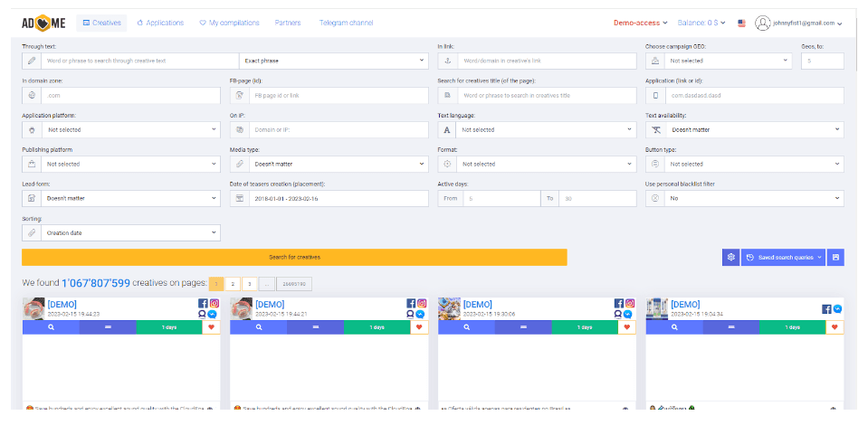Toggle the heart on the fourth creative card
Screen dimensions: 868x425
pos(835,326)
